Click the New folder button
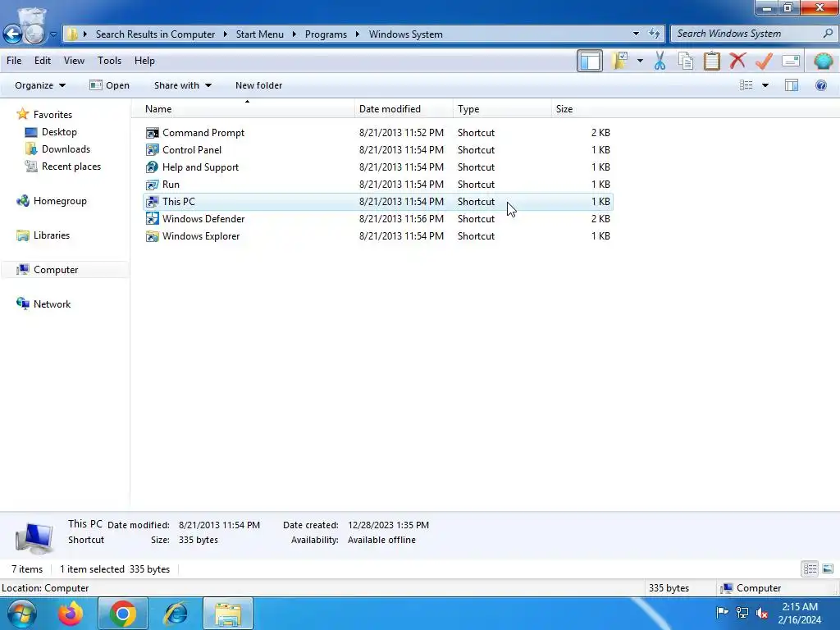Viewport: 840px width, 630px height. (x=258, y=85)
